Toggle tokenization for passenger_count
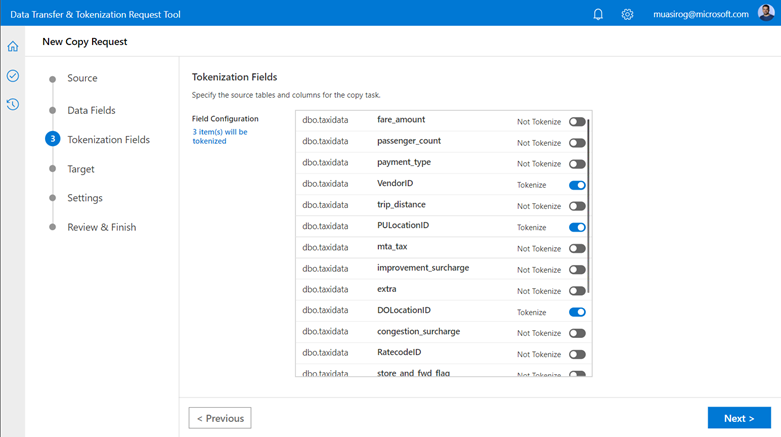781x437 pixels. point(577,143)
